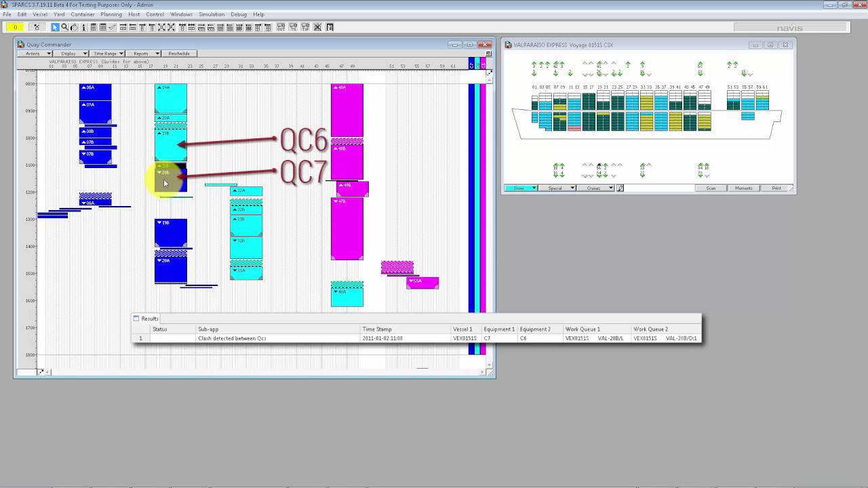Click the Moments button
This screenshot has width=868, height=488.
(744, 188)
